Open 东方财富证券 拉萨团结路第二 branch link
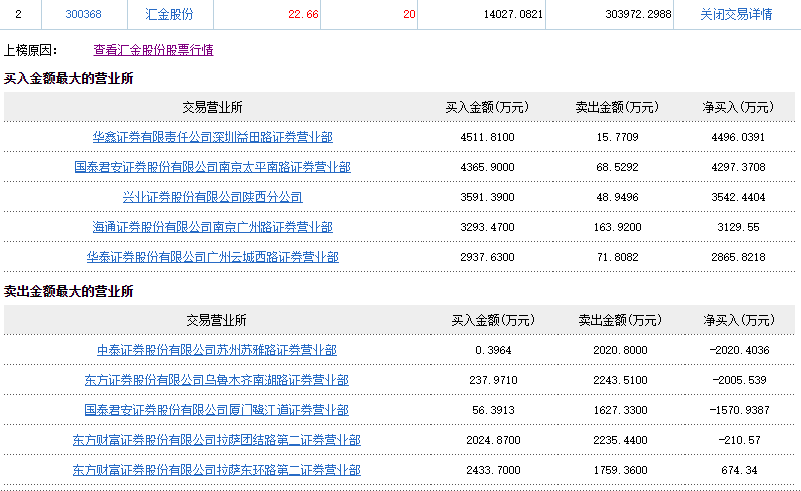Screen dimensions: 801x491 point(216,440)
